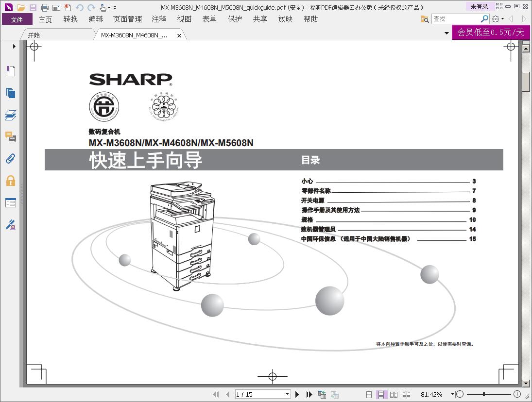Switch to the 转换 ribbon tab
Image resolution: width=532 pixels, height=402 pixels.
coord(70,19)
